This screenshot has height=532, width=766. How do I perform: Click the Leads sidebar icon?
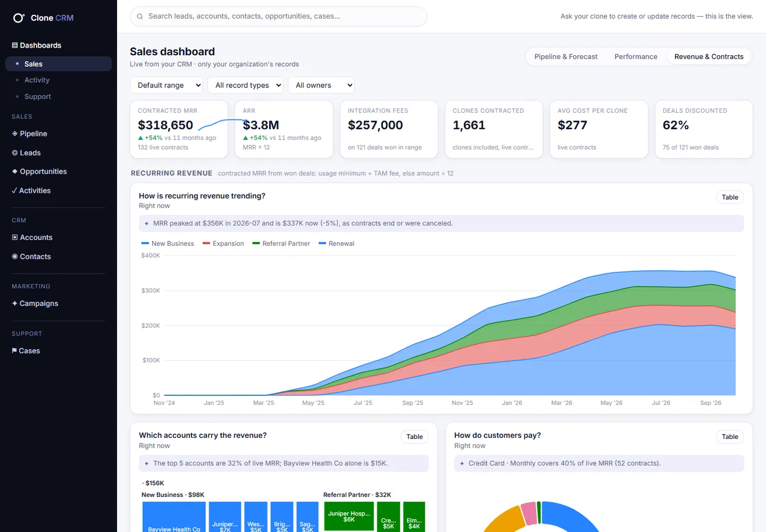pyautogui.click(x=15, y=153)
